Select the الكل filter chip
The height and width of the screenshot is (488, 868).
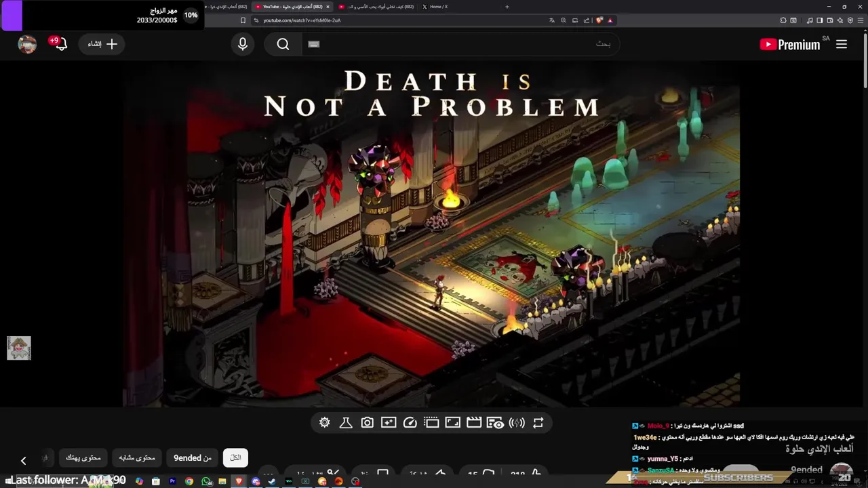tap(235, 458)
